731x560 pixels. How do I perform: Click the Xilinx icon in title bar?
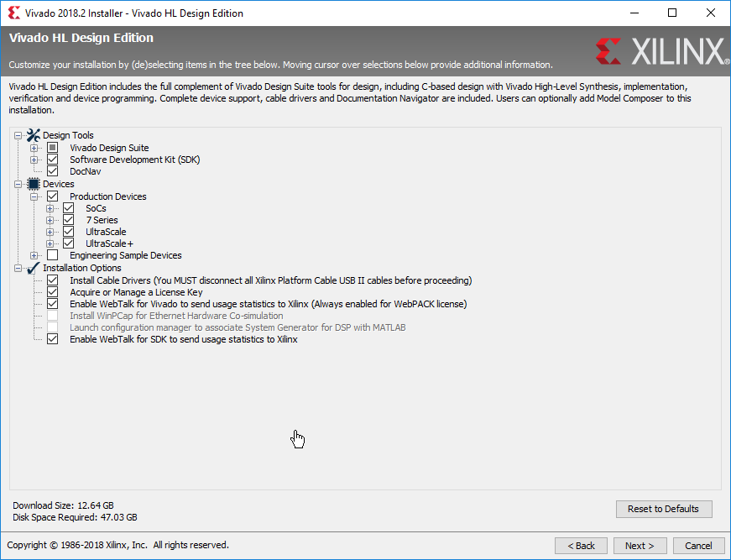[x=14, y=13]
